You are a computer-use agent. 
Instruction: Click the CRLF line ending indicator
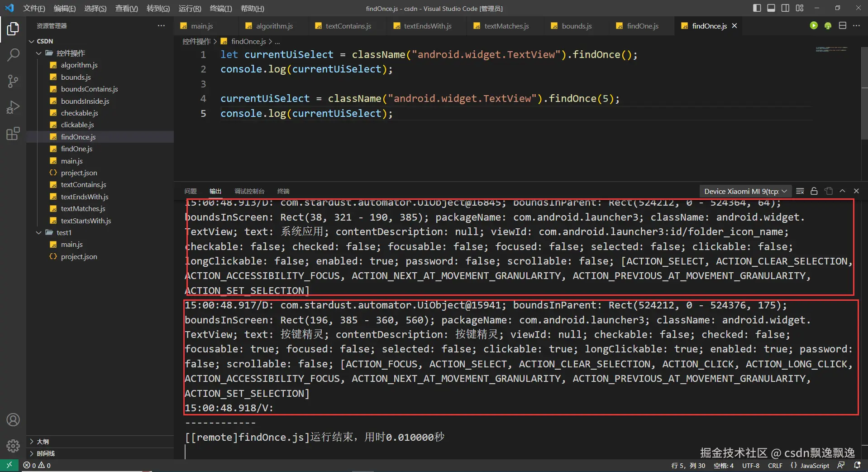tap(775, 465)
